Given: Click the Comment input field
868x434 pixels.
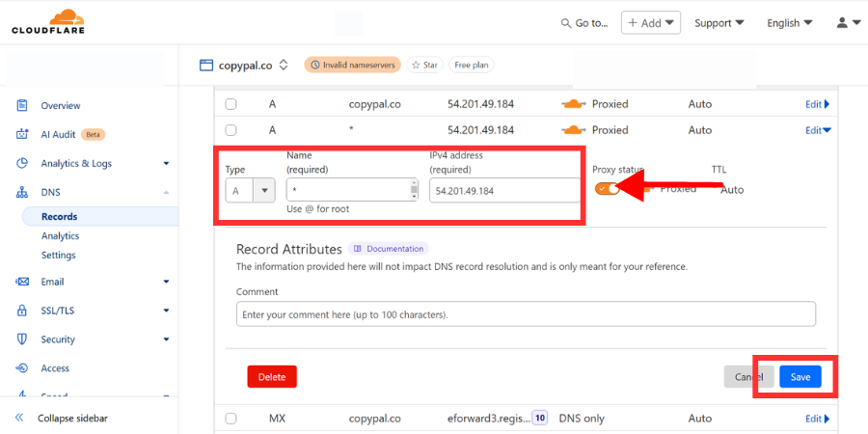Looking at the screenshot, I should point(526,313).
